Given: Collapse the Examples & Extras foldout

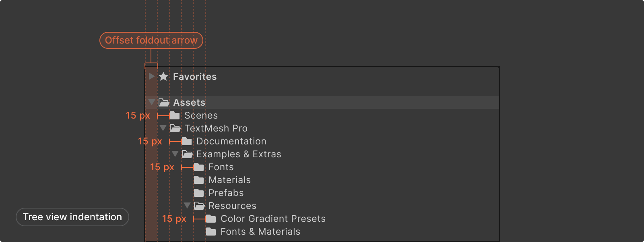Looking at the screenshot, I should (x=175, y=154).
